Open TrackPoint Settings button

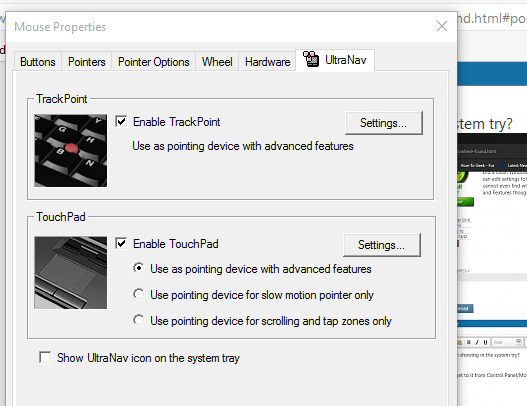[383, 123]
